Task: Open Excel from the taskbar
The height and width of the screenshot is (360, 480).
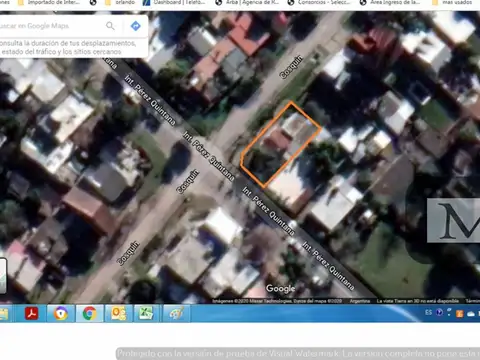Action: pyautogui.click(x=146, y=313)
